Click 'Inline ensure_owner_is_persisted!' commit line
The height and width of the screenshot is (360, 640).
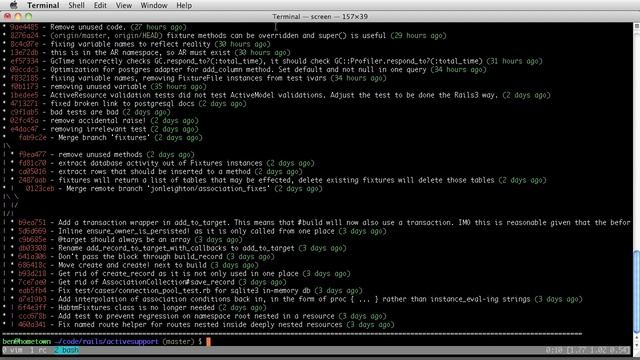pyautogui.click(x=196, y=231)
